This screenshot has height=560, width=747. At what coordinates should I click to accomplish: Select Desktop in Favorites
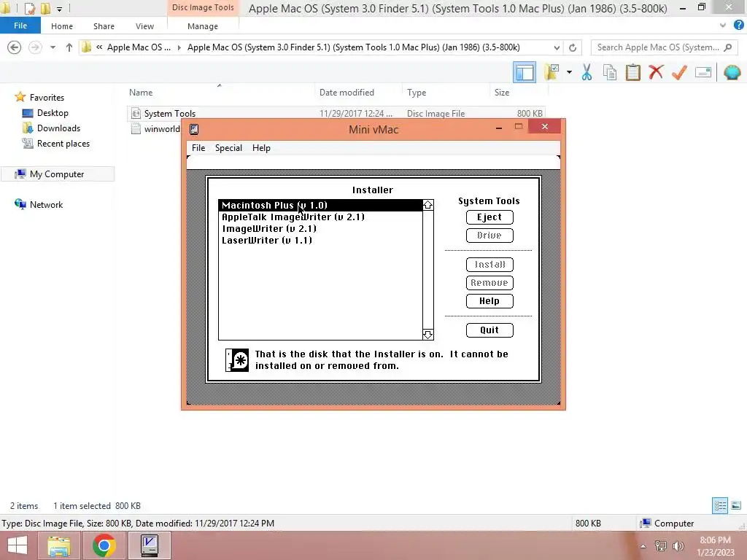click(x=53, y=113)
